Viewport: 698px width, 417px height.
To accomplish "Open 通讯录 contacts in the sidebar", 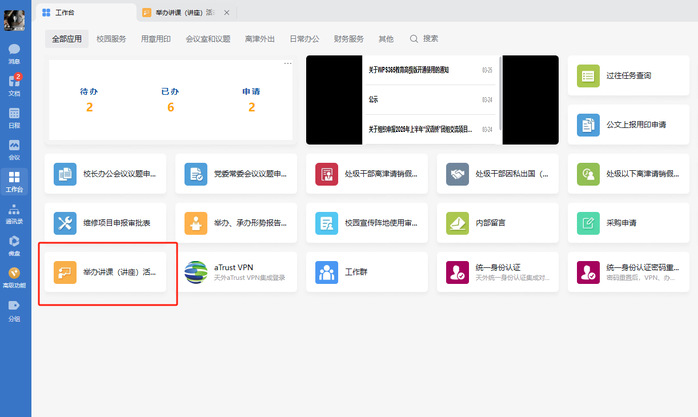I will click(x=14, y=213).
